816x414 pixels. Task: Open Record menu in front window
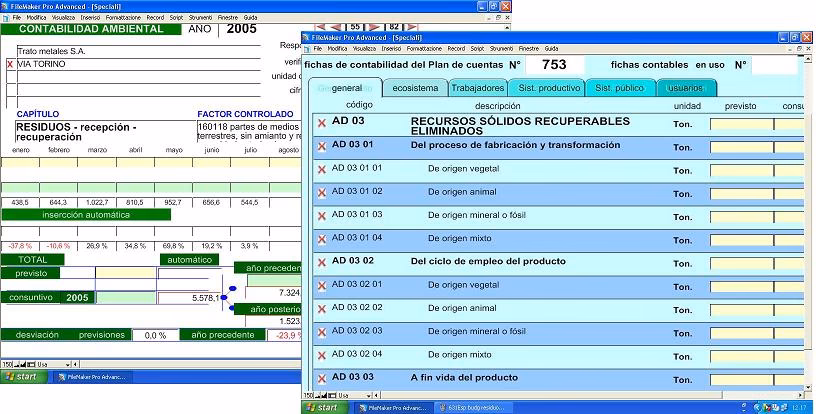click(x=456, y=48)
